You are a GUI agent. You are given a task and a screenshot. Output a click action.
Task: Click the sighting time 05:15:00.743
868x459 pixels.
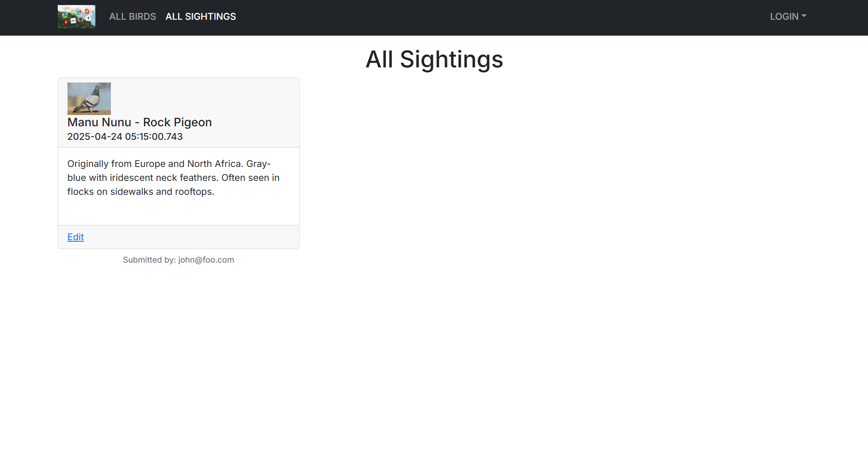pos(154,137)
